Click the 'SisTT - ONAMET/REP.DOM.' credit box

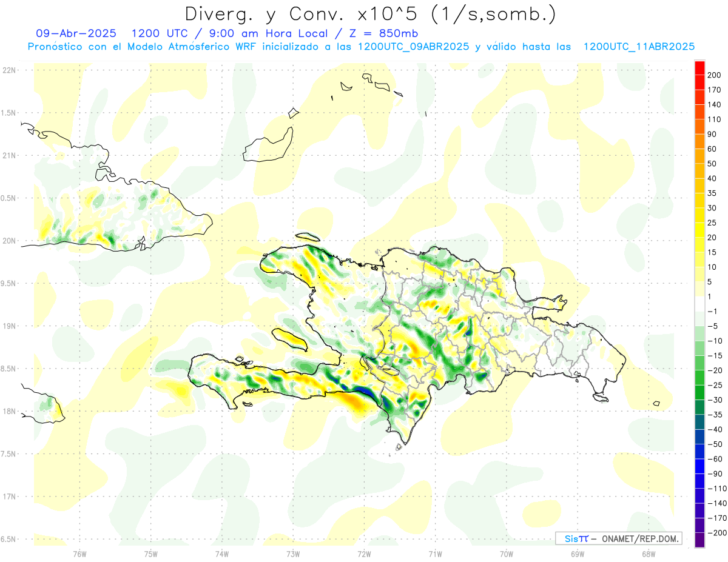click(618, 538)
